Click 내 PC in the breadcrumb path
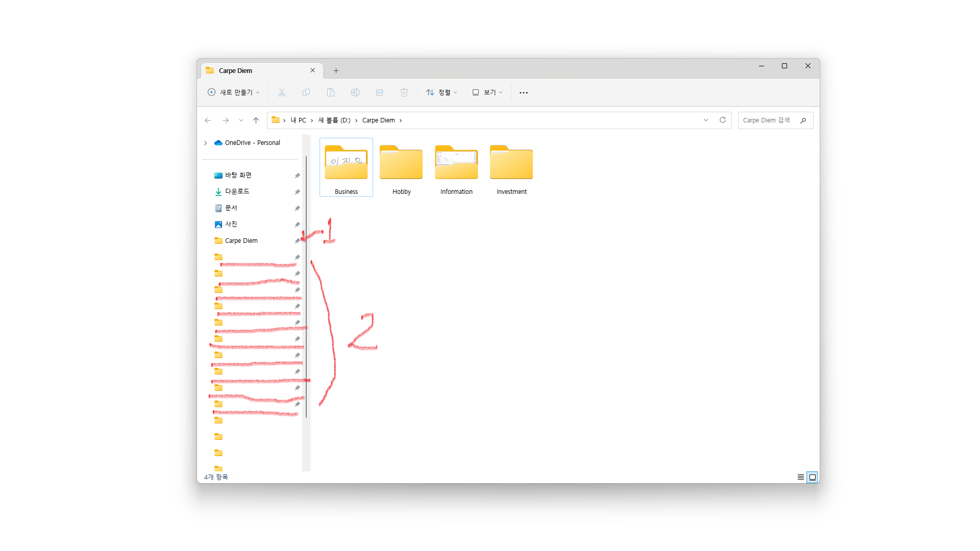This screenshot has width=980, height=551. point(299,120)
